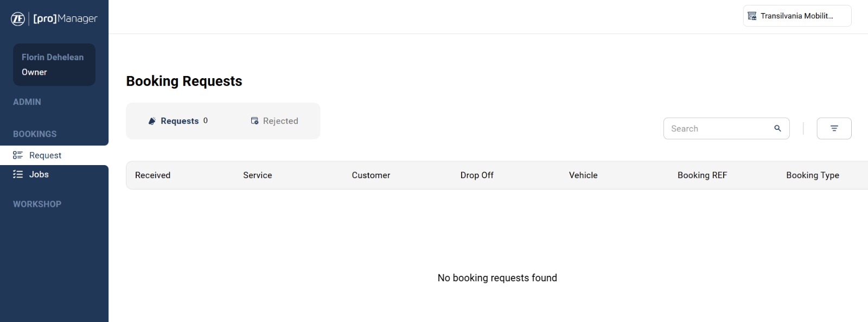Click the Drop Off column header

click(477, 175)
